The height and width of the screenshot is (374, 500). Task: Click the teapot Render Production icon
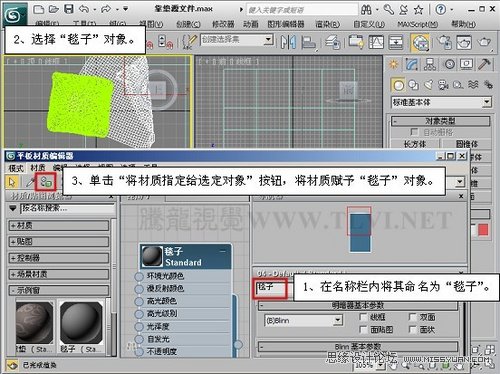click(x=484, y=42)
